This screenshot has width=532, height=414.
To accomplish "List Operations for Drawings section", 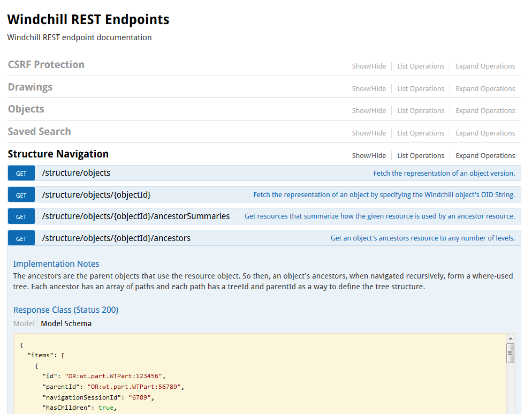I will coord(421,89).
